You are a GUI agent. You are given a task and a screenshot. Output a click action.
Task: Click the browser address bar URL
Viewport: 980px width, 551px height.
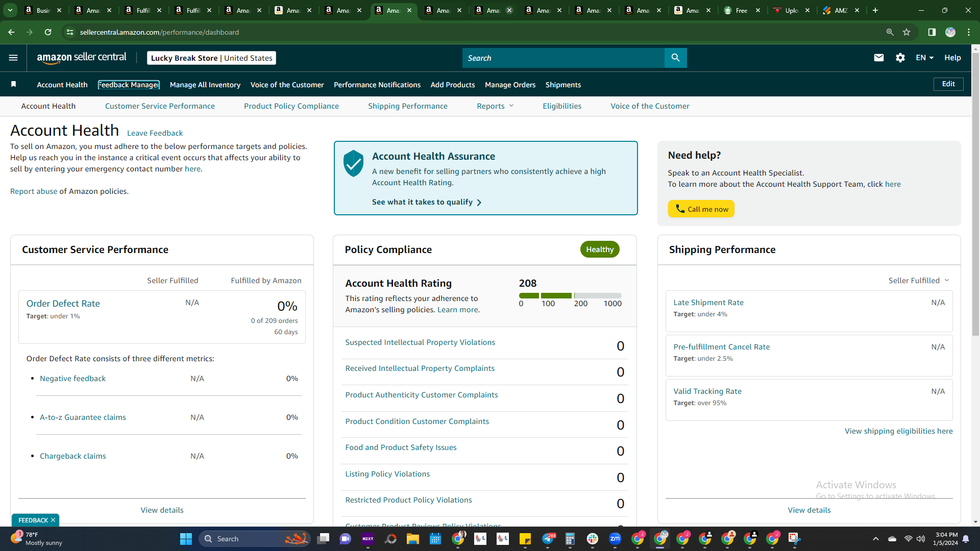(159, 32)
